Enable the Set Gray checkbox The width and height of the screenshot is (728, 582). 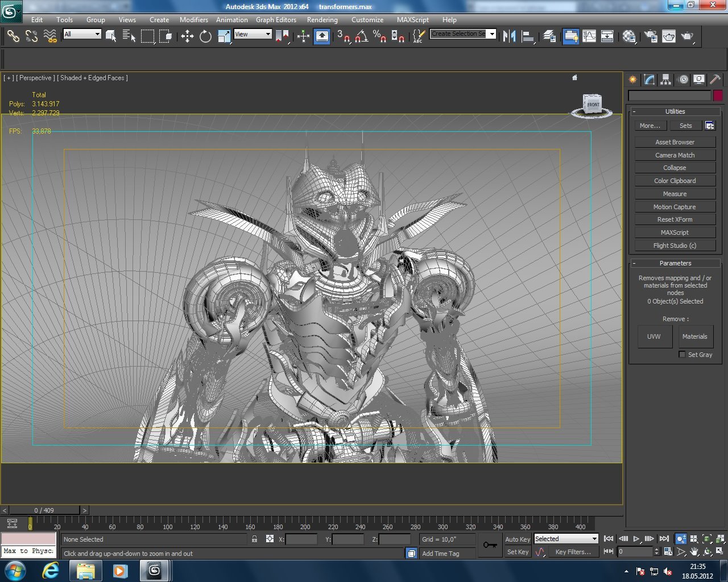coord(682,355)
